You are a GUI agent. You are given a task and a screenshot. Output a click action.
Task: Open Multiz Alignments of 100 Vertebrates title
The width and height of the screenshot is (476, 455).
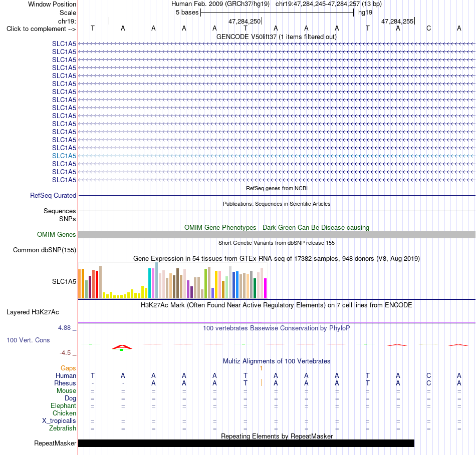277,361
